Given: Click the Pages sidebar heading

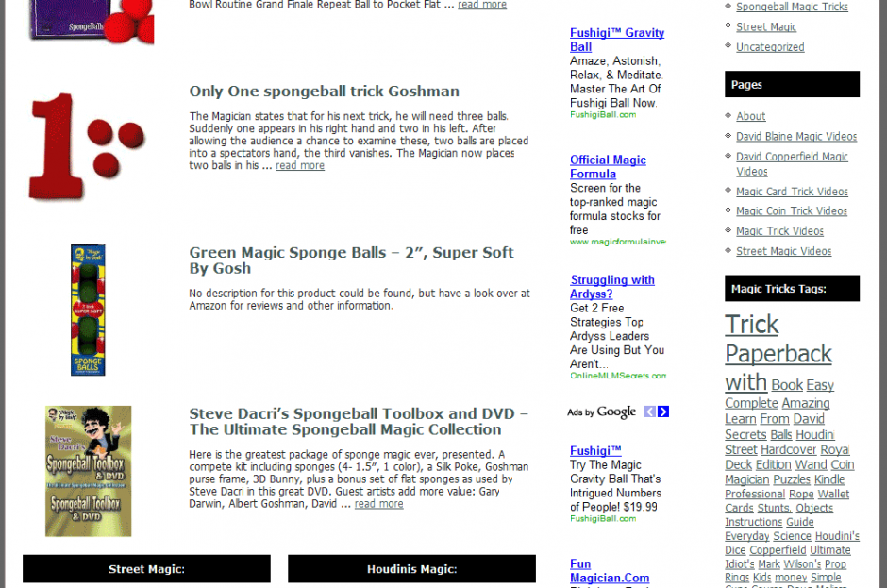Looking at the screenshot, I should pyautogui.click(x=792, y=84).
